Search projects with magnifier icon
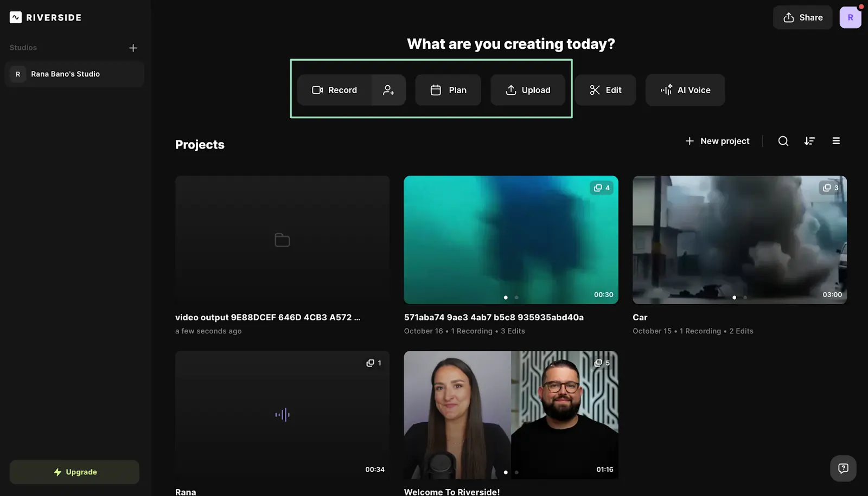Viewport: 868px width, 496px height. tap(783, 141)
